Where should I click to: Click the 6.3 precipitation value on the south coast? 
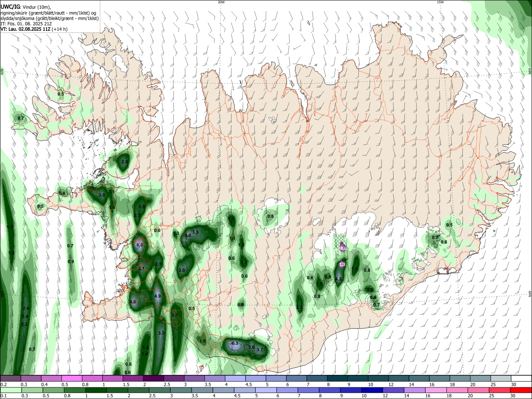coord(235,343)
